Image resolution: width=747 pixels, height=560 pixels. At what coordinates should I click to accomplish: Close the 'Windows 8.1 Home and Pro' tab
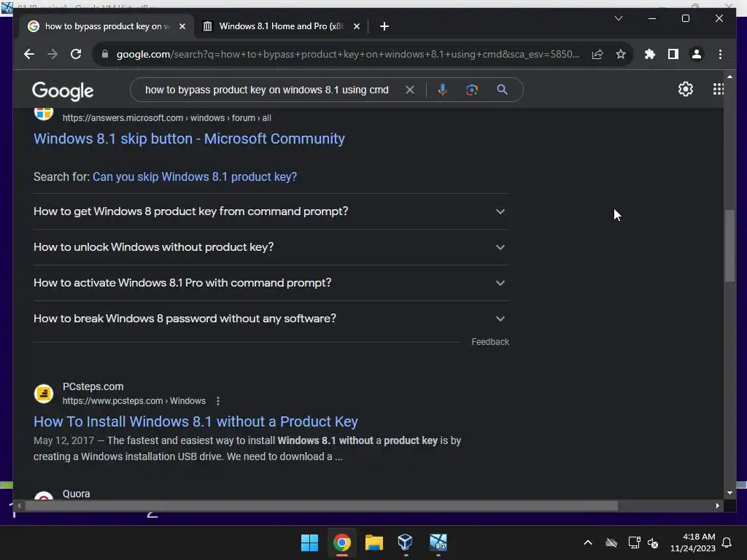pyautogui.click(x=356, y=26)
